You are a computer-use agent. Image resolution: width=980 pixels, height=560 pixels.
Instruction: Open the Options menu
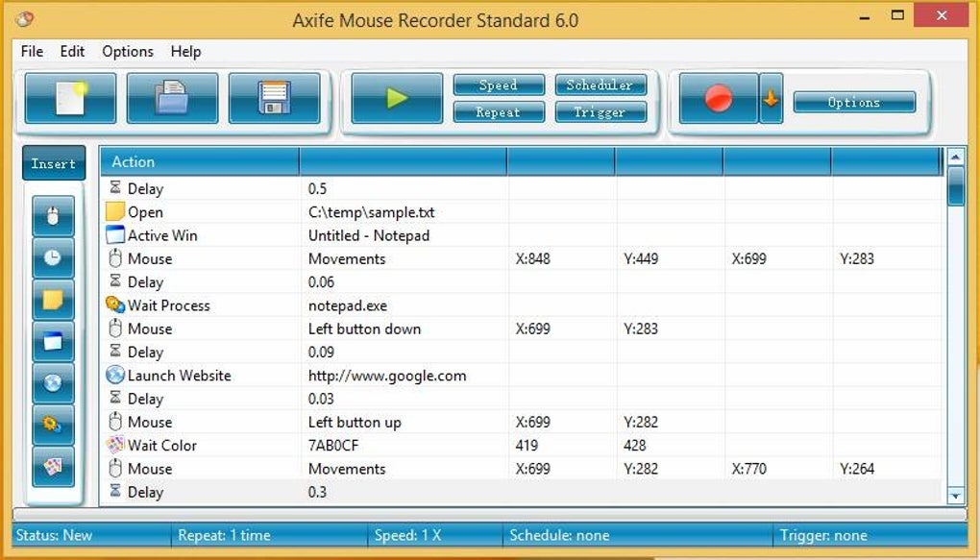pos(128,51)
